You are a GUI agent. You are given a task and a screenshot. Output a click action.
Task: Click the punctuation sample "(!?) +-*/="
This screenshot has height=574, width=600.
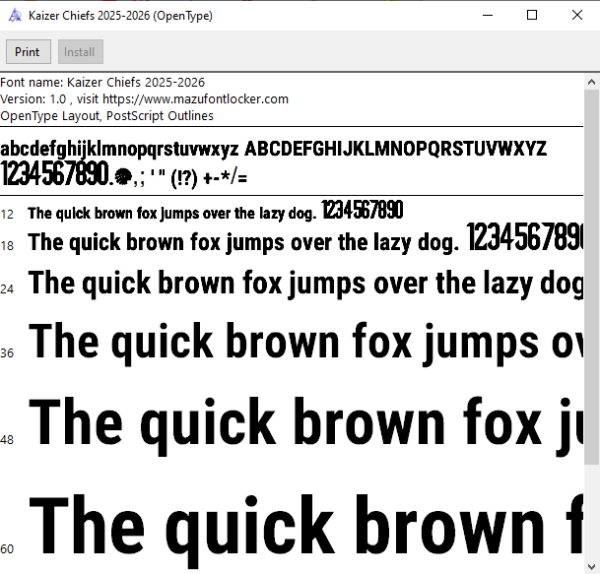[x=209, y=178]
